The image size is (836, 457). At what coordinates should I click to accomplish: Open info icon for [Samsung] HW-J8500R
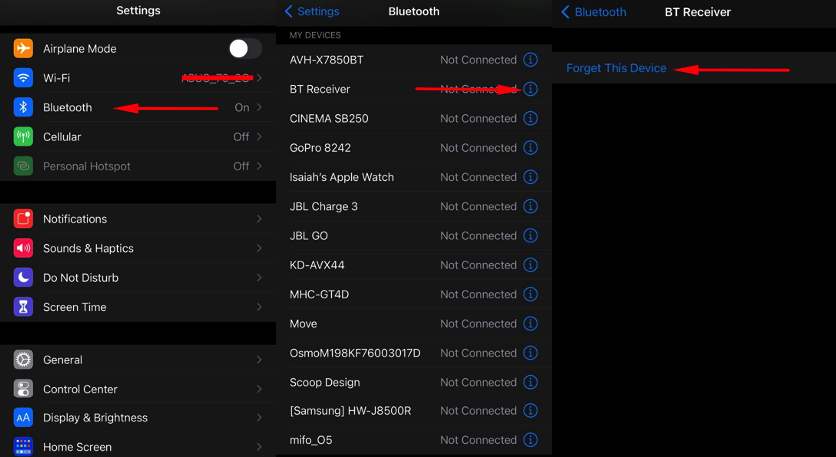point(530,411)
